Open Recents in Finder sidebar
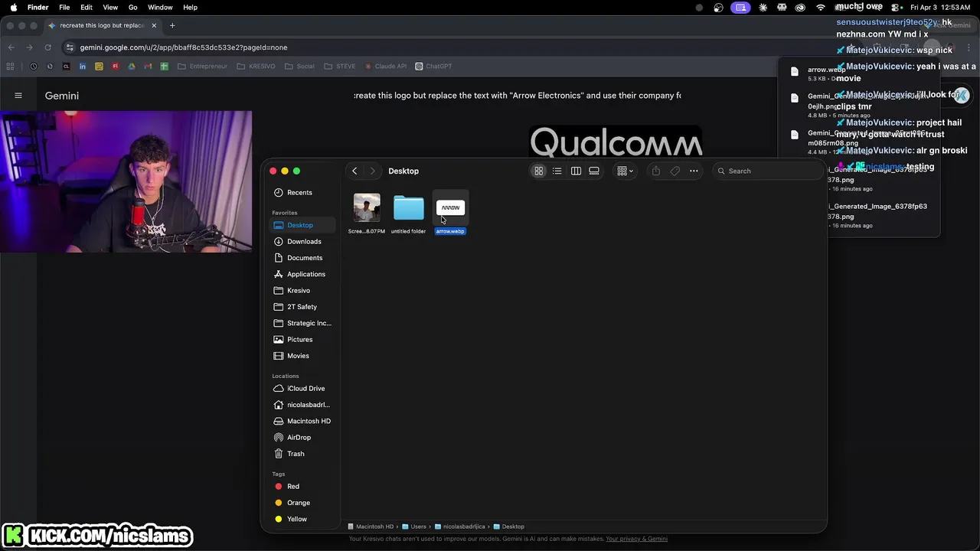The image size is (980, 551). point(299,192)
